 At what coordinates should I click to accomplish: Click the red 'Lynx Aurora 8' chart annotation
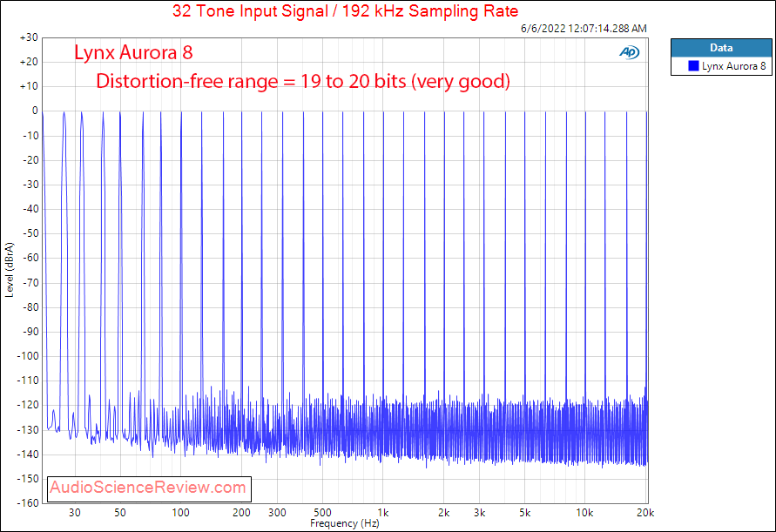tap(133, 52)
